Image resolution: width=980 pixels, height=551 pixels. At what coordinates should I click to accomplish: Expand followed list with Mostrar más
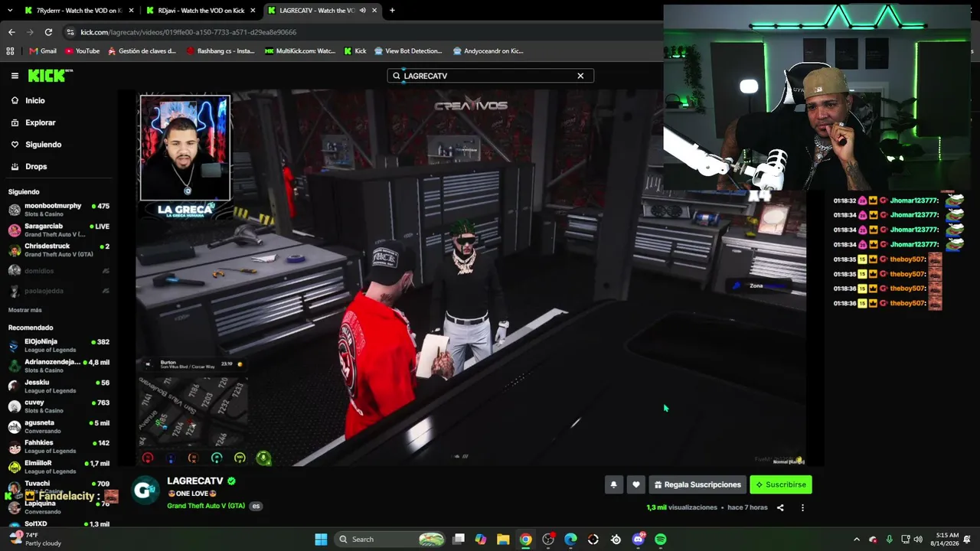(x=25, y=310)
